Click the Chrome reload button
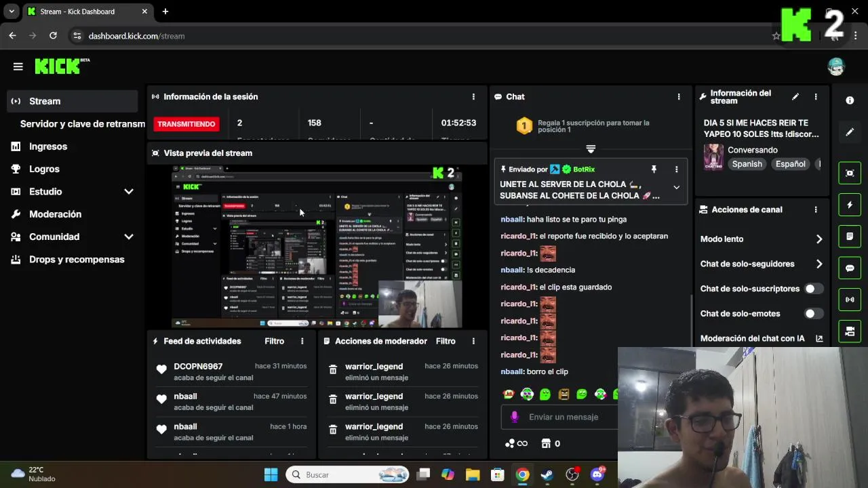This screenshot has height=488, width=868. pos(53,36)
